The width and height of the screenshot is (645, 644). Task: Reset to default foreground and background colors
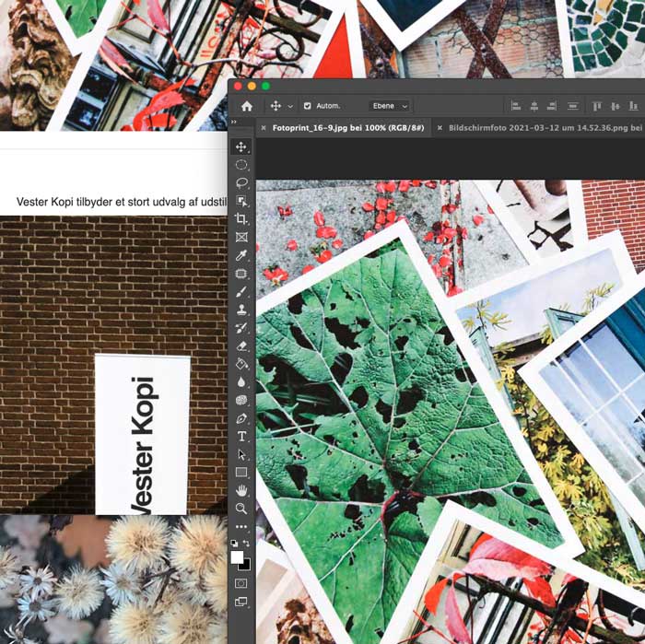(x=234, y=543)
